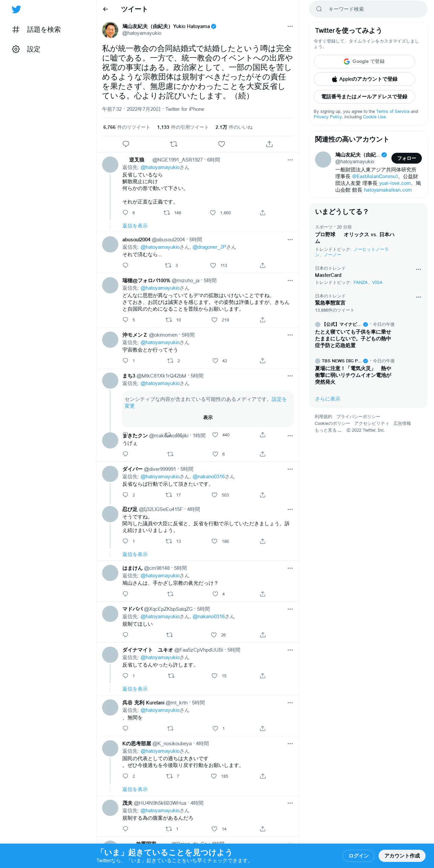Follow the hatoyamayukio account
The height and width of the screenshot is (868, 434).
coord(406,158)
